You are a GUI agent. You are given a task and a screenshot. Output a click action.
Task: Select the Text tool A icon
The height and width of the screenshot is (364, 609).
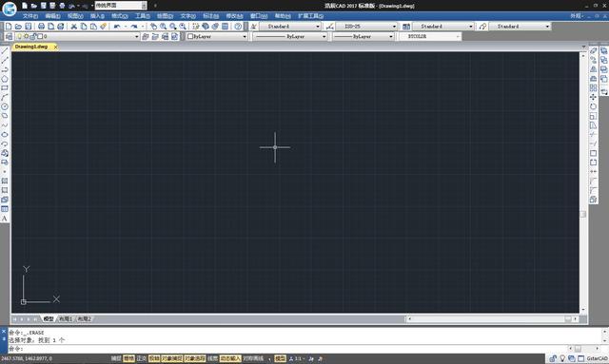point(5,219)
